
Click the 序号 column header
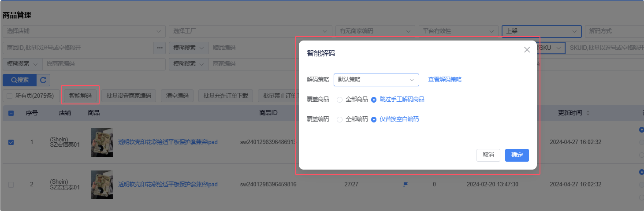(32, 113)
